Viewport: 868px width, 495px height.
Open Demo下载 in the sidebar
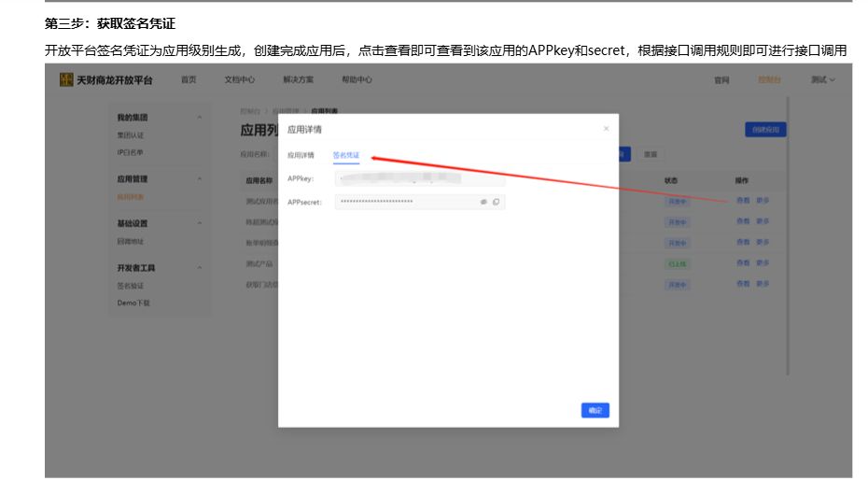coord(133,303)
